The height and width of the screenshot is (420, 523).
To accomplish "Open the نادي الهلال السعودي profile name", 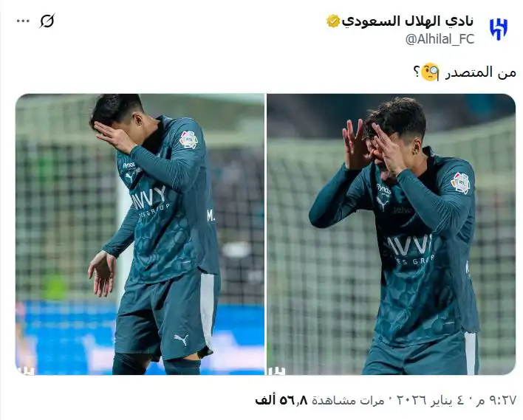I will pos(408,21).
